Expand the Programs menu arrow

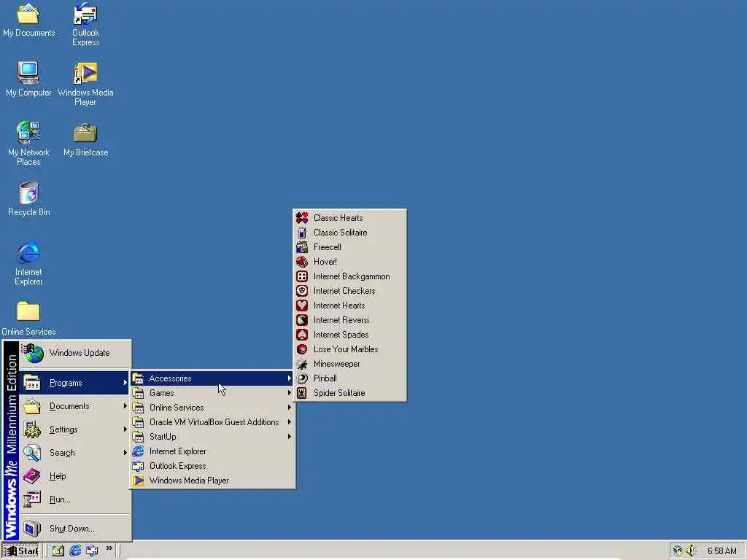(125, 383)
